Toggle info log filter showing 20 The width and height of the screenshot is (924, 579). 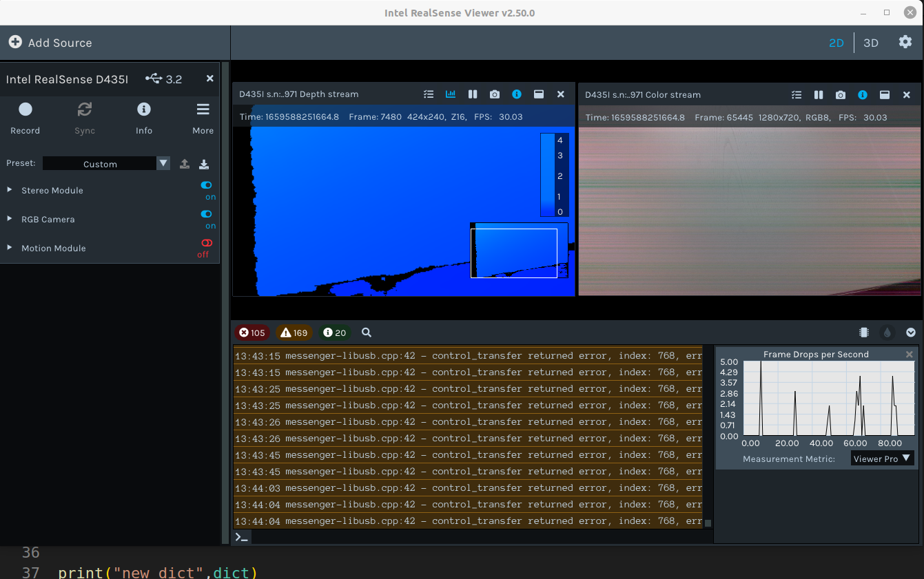pyautogui.click(x=335, y=333)
